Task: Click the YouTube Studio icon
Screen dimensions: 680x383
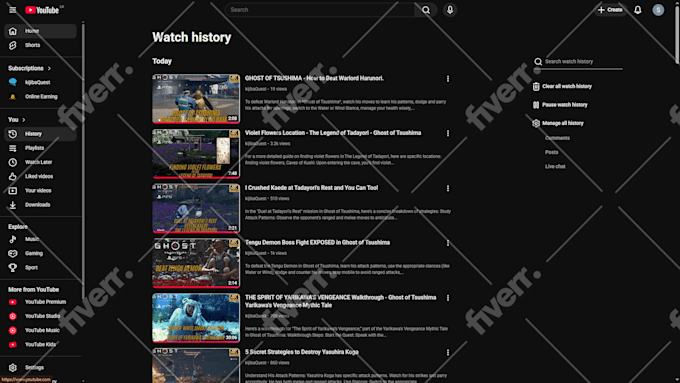Action: 13,316
